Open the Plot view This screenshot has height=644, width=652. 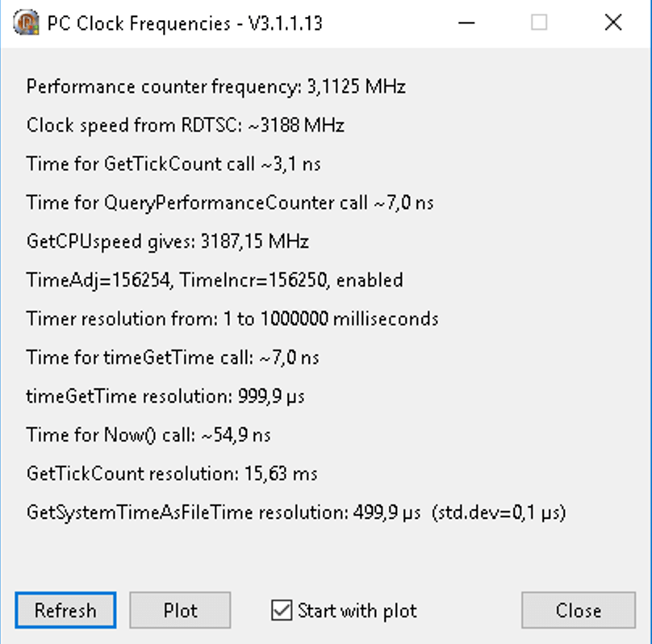click(x=180, y=610)
